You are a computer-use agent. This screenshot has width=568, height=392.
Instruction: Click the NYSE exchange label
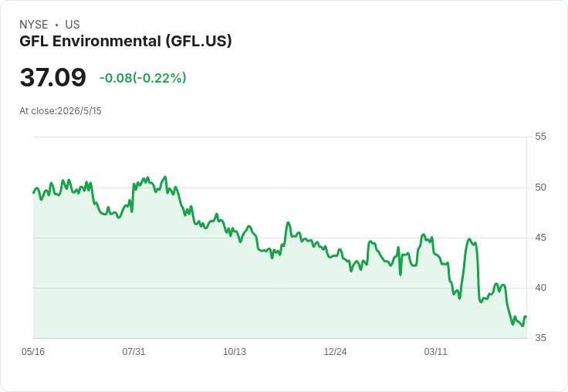click(34, 25)
